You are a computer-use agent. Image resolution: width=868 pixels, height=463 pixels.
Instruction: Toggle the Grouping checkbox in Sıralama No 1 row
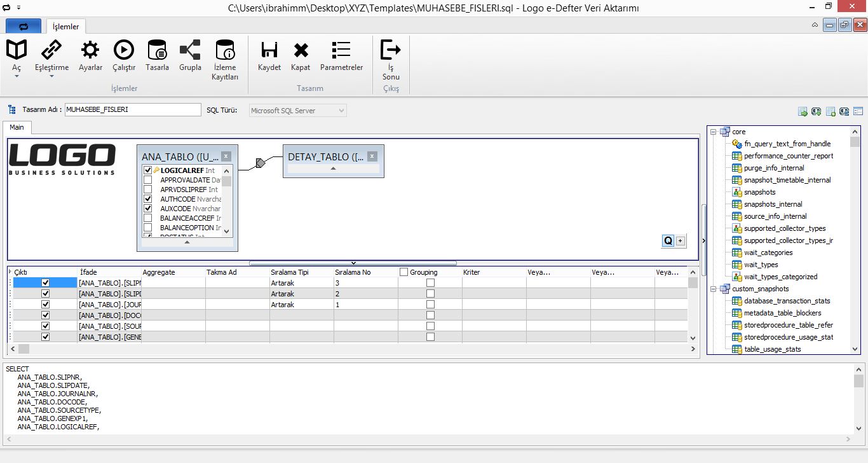[430, 305]
